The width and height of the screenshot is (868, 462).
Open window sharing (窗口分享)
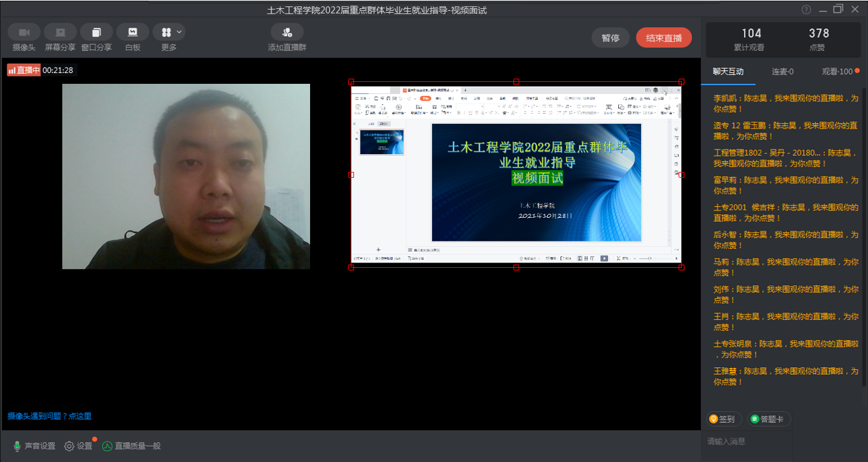[x=96, y=32]
